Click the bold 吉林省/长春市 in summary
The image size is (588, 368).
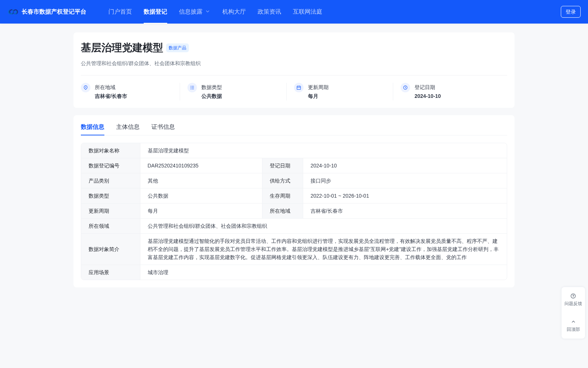(111, 96)
